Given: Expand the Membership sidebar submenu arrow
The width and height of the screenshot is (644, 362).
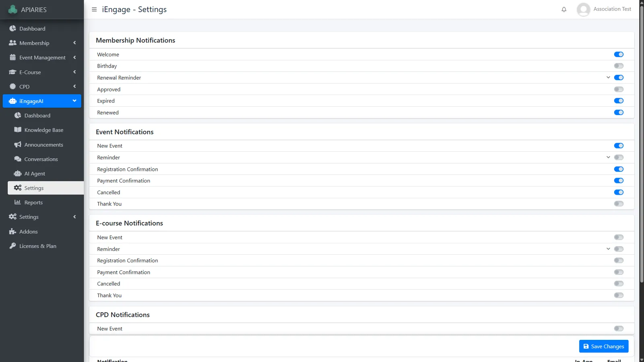Looking at the screenshot, I should pos(74,43).
